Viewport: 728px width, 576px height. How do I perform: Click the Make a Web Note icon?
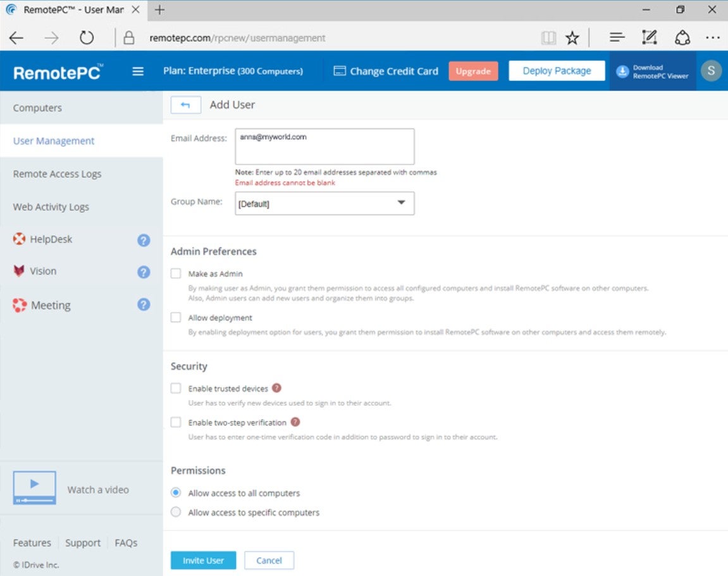649,37
